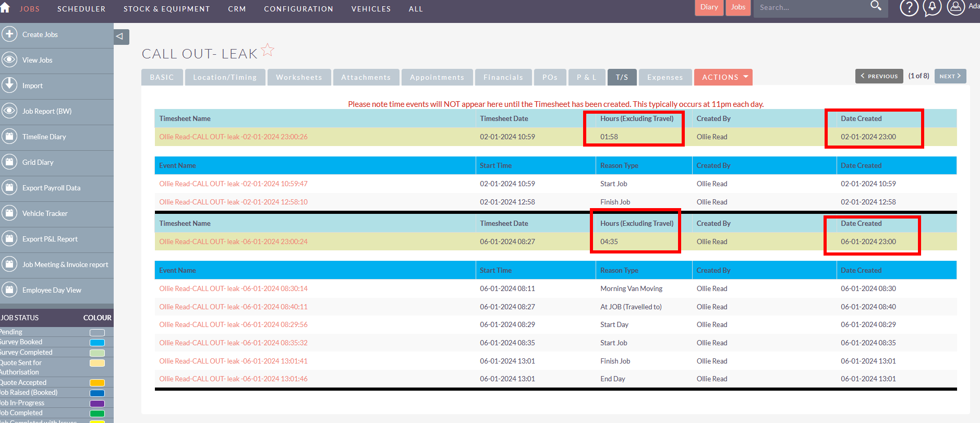Mark the job as favourite with the star
The width and height of the screenshot is (980, 423).
tap(268, 50)
